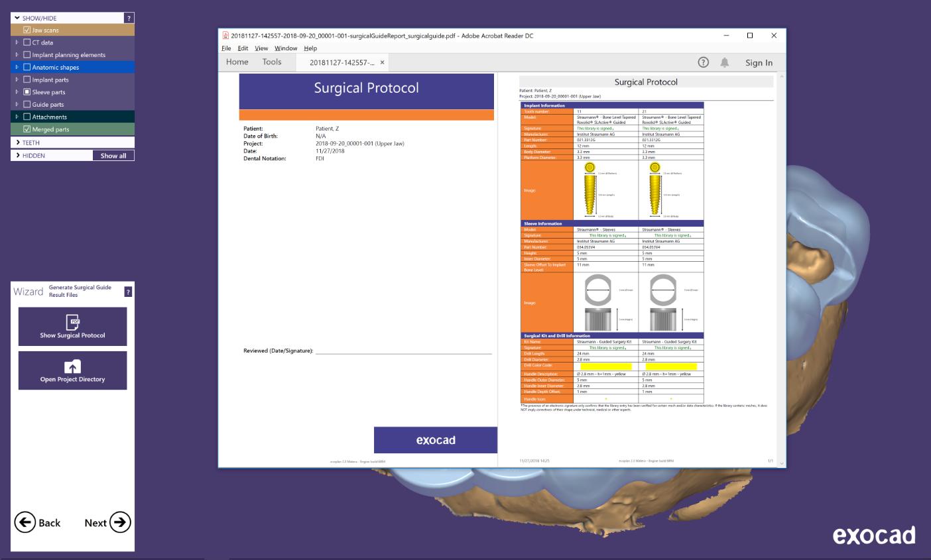931x560 pixels.
Task: Click the Show all button
Action: click(x=113, y=156)
